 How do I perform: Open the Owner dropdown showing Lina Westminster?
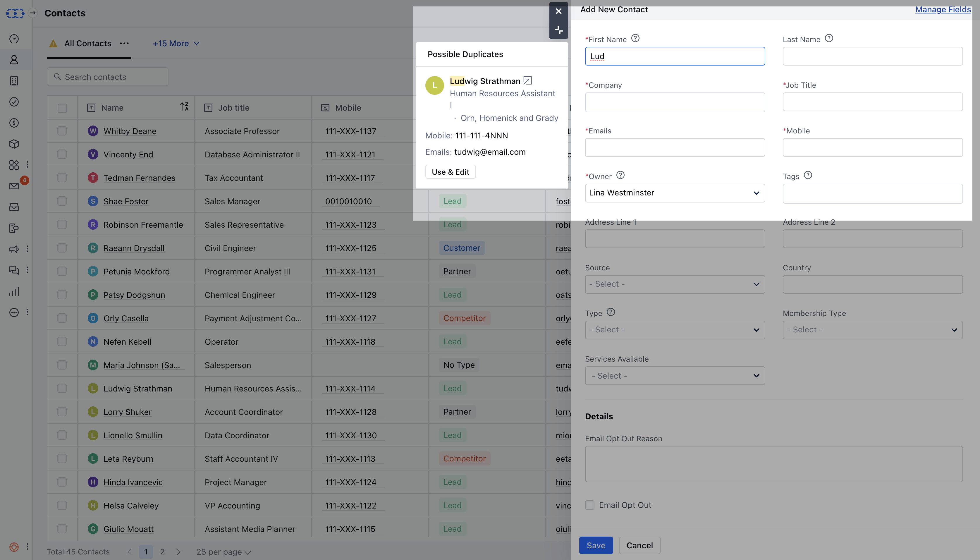point(674,193)
